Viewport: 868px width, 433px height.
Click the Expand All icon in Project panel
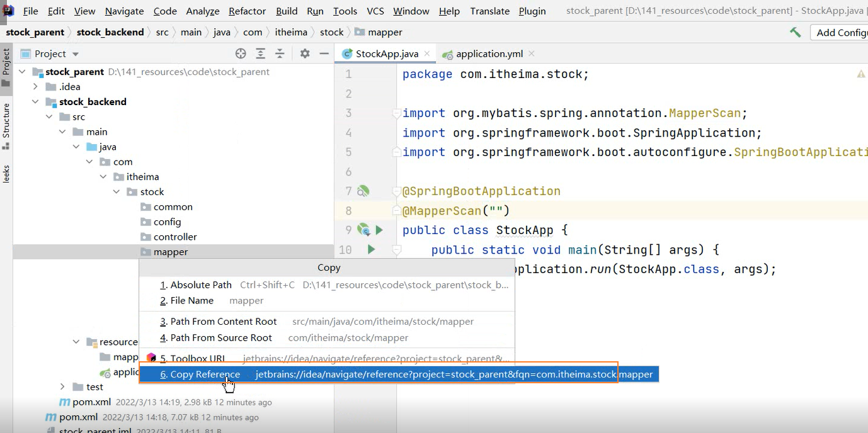point(260,53)
